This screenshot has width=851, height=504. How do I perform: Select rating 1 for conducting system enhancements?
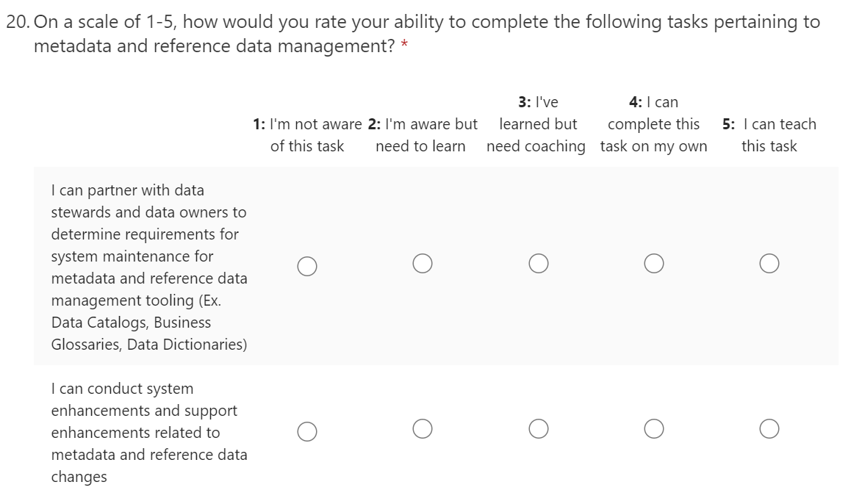pos(307,431)
